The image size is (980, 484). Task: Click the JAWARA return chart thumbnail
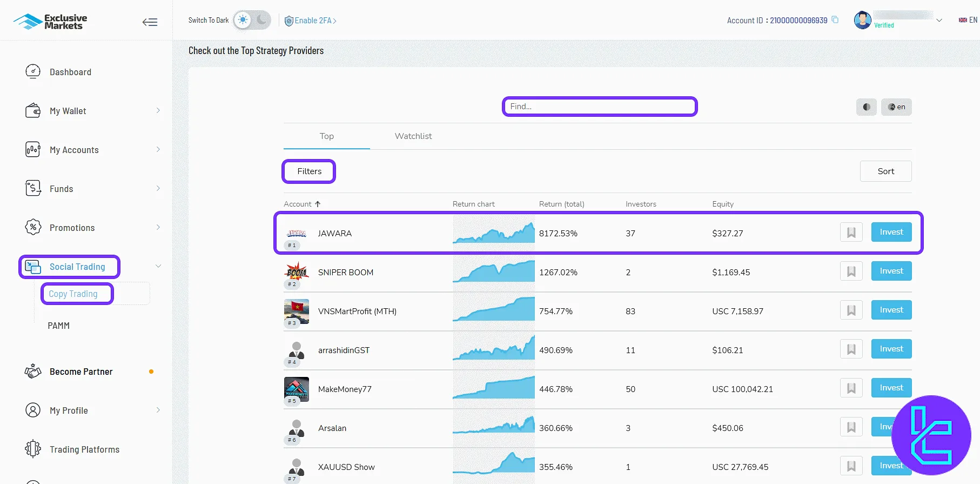point(494,233)
